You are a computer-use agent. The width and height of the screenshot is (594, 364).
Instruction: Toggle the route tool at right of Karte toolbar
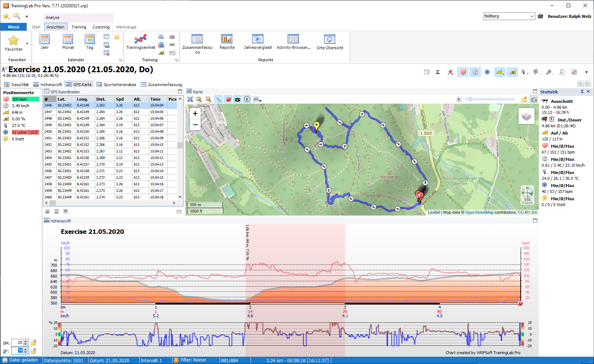coord(534,99)
